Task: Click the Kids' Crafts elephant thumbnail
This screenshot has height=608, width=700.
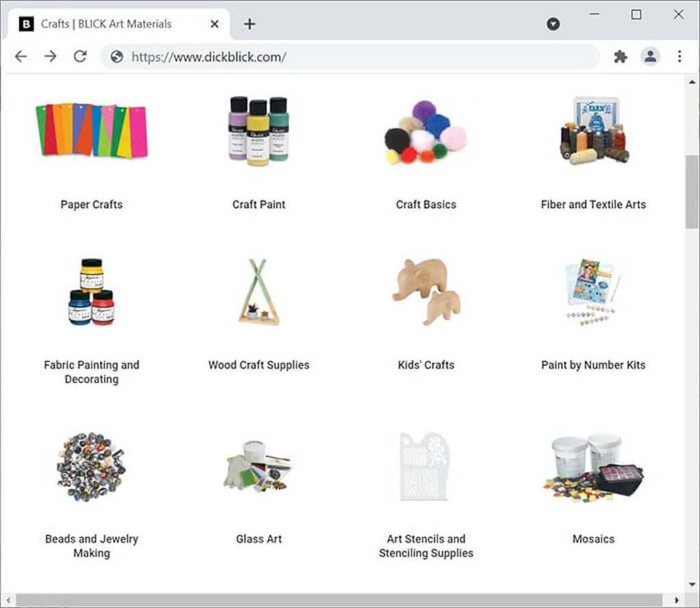Action: [x=426, y=291]
